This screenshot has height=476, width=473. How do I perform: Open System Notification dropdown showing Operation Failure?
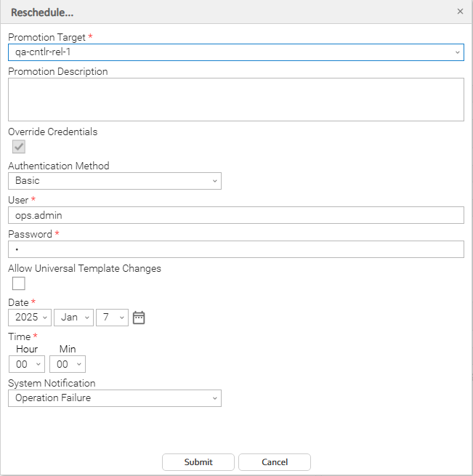pyautogui.click(x=115, y=398)
